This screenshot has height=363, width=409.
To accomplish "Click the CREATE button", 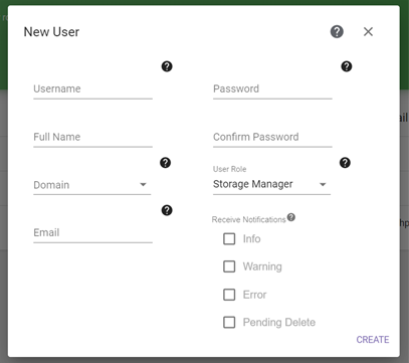I will pyautogui.click(x=373, y=340).
